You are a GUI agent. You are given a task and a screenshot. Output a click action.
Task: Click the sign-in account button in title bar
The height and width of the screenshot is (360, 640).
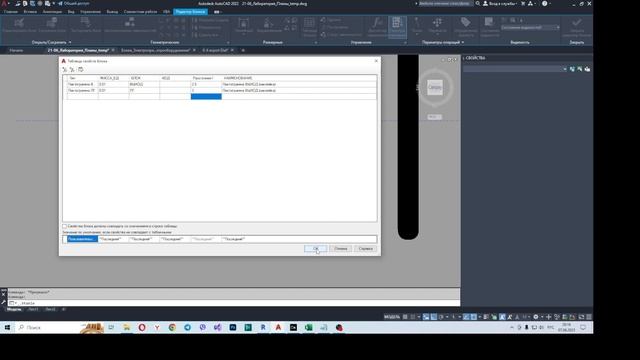point(500,4)
